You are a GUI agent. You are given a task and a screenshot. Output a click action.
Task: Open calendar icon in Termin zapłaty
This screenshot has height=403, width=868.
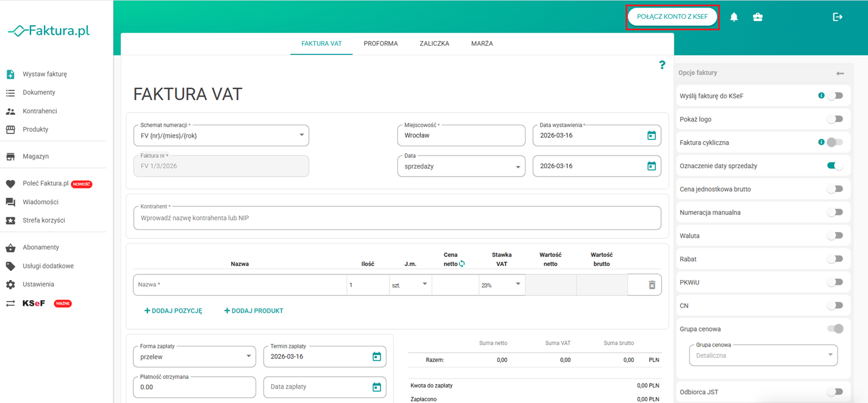[376, 357]
